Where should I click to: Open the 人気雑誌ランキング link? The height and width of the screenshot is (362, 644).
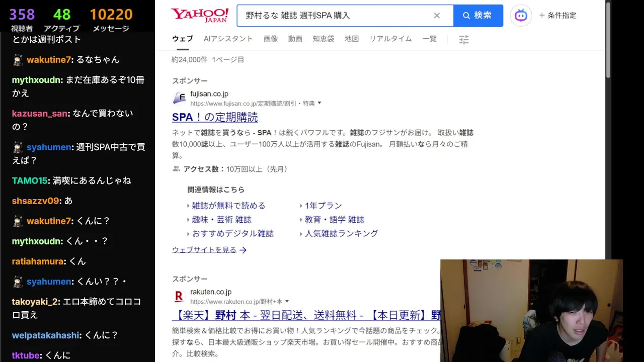341,234
